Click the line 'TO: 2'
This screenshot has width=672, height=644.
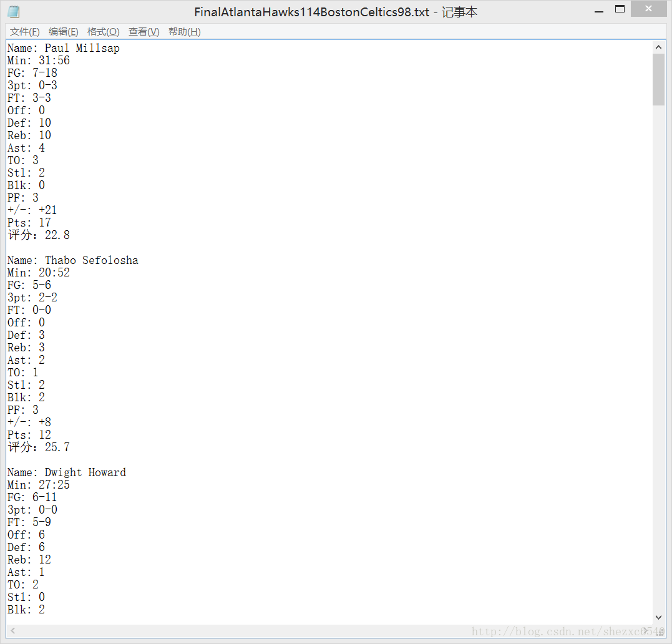click(x=23, y=585)
